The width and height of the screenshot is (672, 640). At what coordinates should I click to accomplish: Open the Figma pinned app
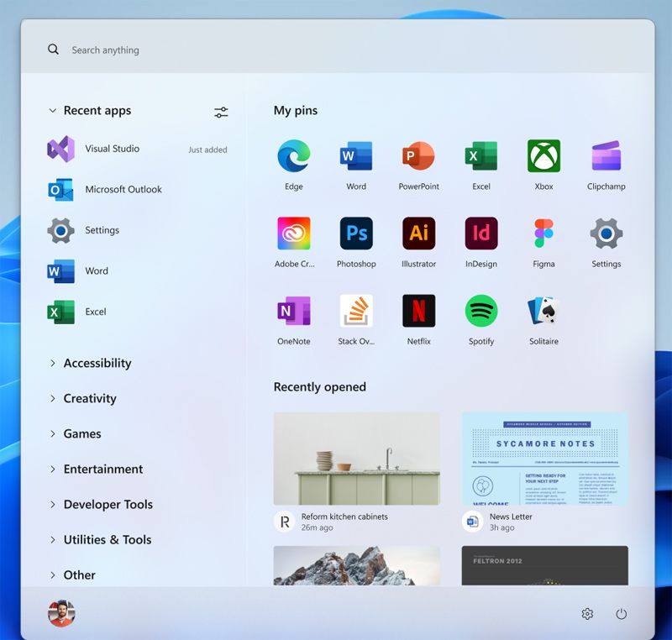pyautogui.click(x=543, y=233)
